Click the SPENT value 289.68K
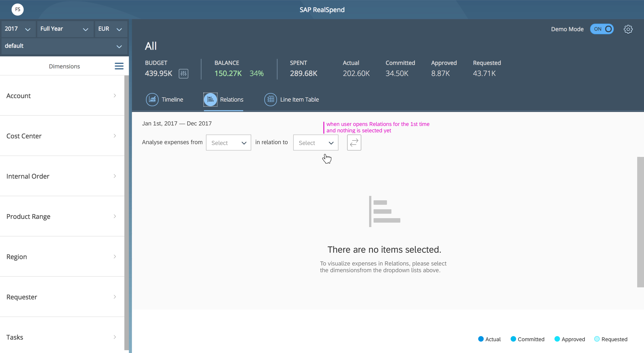Screen dimensions: 644x353 (303, 74)
